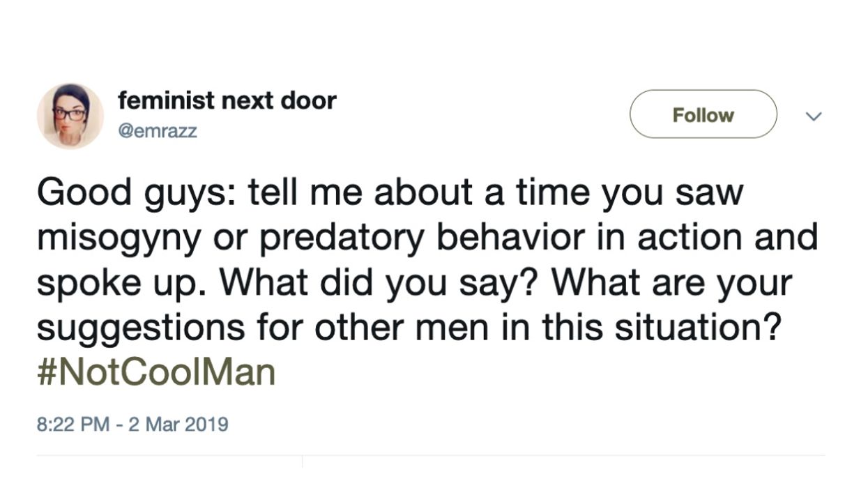Select the display name feminist next door
868x488 pixels.
click(x=227, y=100)
